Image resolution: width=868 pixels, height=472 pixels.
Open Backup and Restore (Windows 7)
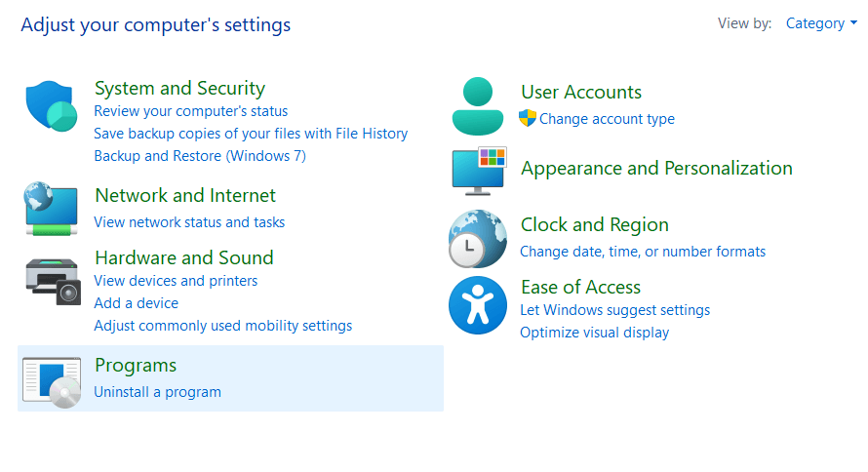tap(200, 156)
